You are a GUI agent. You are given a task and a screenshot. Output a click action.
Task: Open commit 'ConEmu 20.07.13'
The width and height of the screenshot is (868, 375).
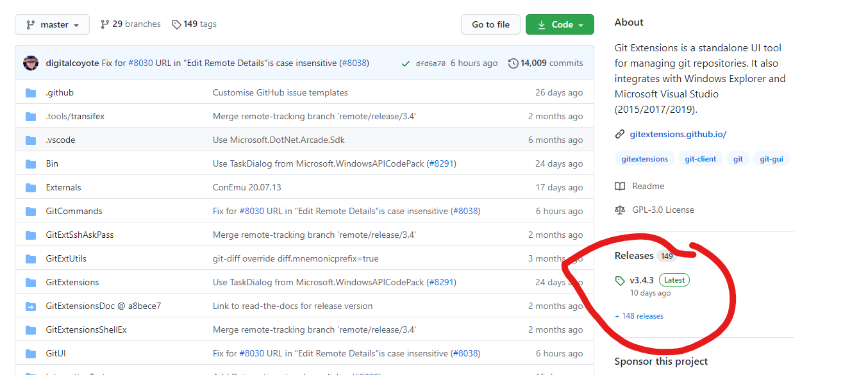point(247,187)
